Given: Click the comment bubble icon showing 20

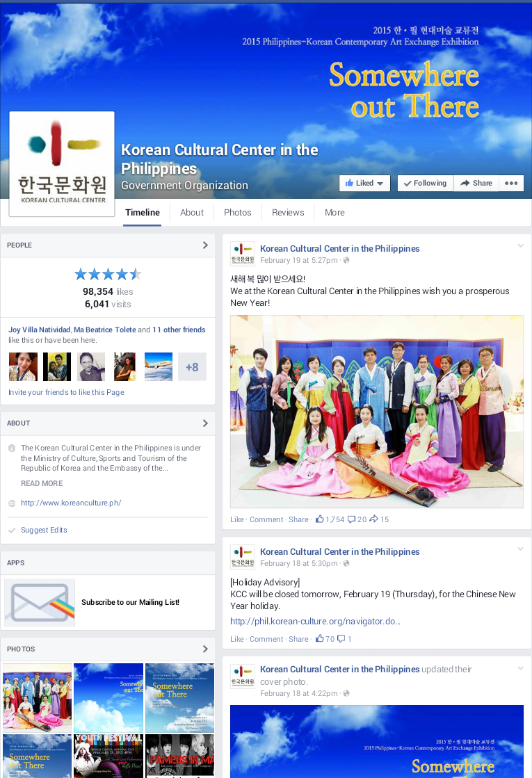Looking at the screenshot, I should pos(351,519).
